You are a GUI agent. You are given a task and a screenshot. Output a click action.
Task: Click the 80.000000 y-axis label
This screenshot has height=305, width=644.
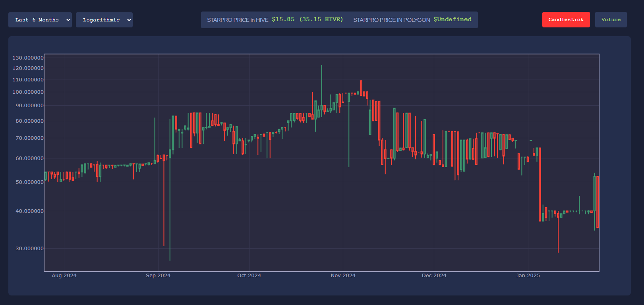click(x=30, y=121)
